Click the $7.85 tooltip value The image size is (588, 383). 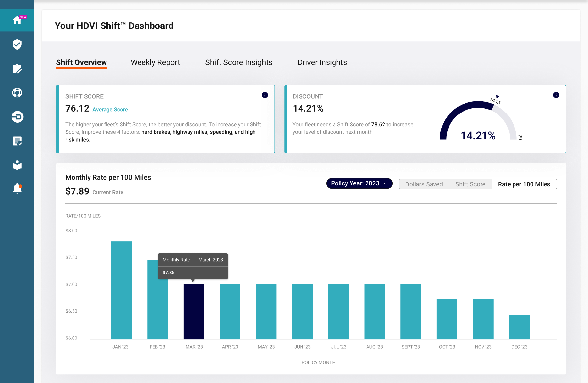point(169,272)
